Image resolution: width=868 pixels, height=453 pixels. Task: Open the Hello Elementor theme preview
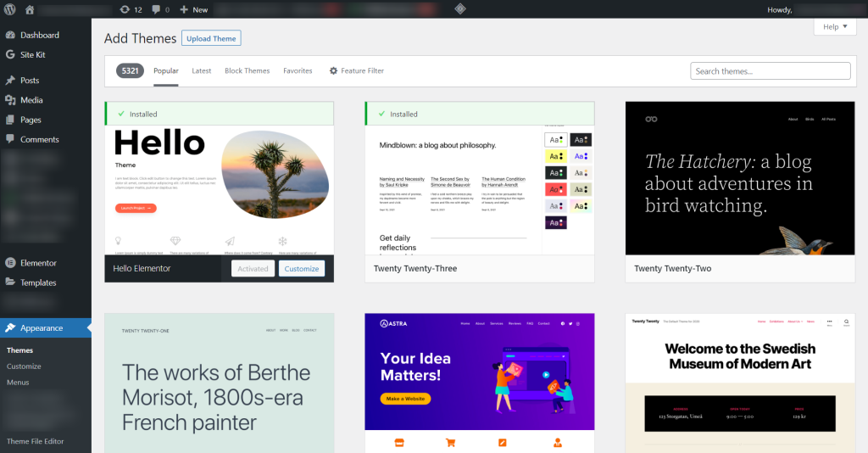point(220,190)
